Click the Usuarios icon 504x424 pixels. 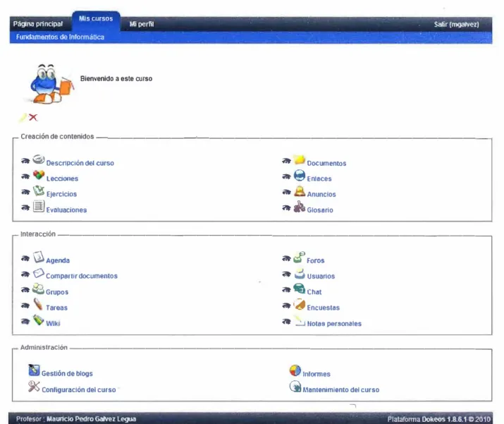coord(300,273)
